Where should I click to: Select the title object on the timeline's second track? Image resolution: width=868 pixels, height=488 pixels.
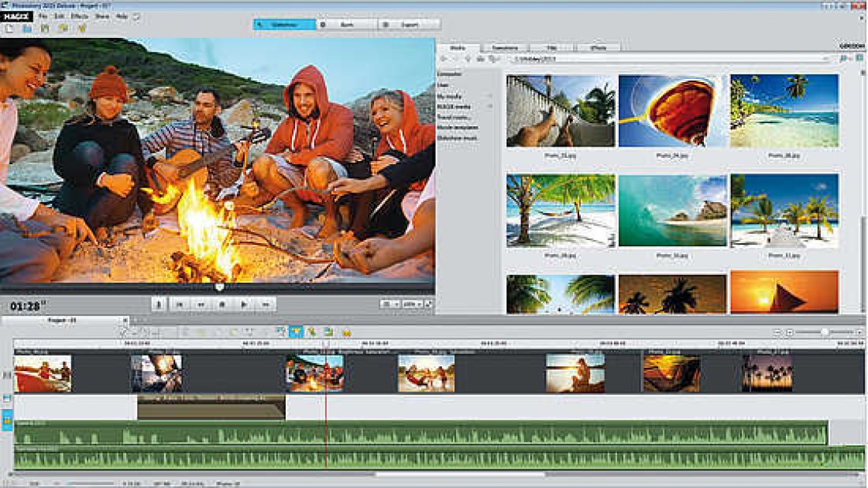(x=211, y=407)
